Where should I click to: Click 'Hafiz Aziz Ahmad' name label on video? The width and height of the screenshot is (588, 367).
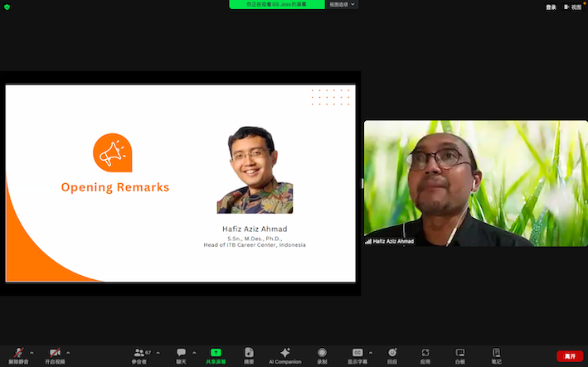pyautogui.click(x=393, y=242)
